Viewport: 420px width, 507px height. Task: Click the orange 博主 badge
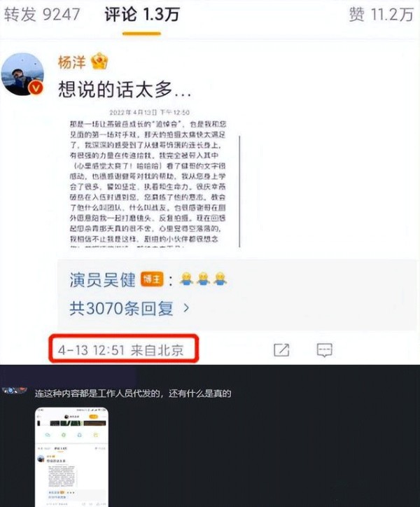152,279
